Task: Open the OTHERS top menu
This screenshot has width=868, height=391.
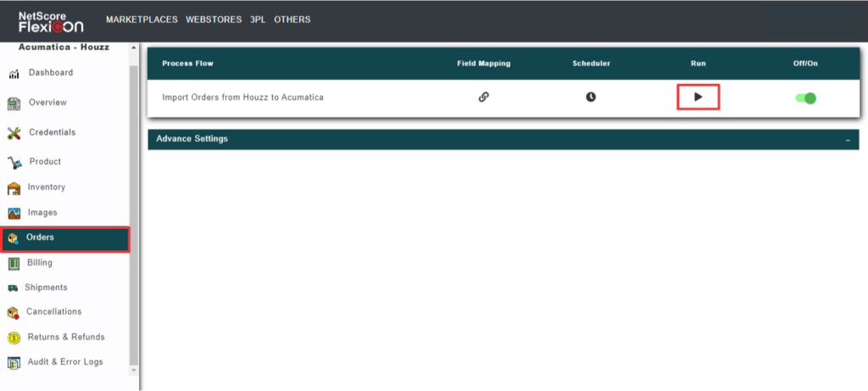Action: [x=292, y=20]
